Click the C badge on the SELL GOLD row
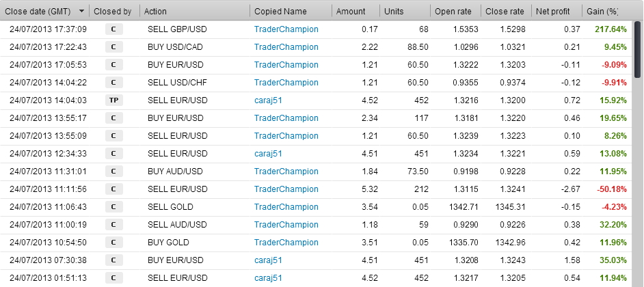The height and width of the screenshot is (287, 644). coord(113,207)
